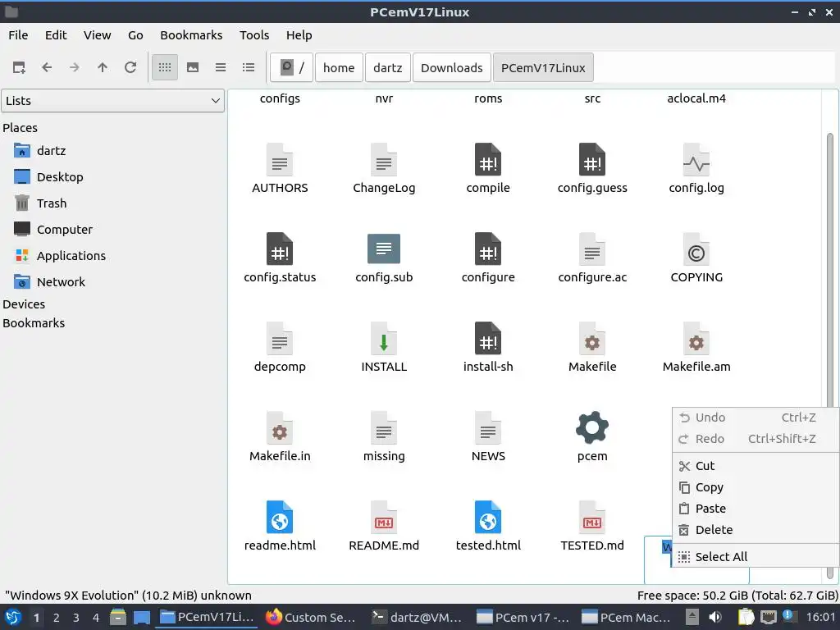Open the Edit menu
Viewport: 840px width, 630px height.
(56, 35)
